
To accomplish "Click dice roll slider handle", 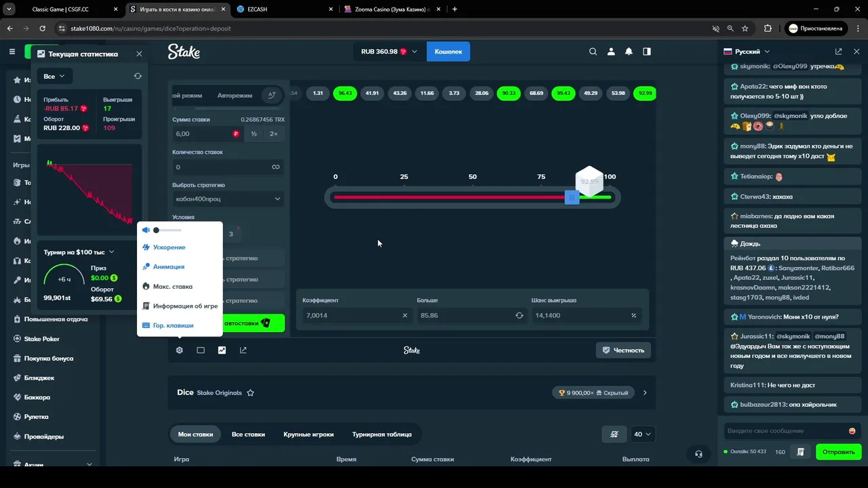I will pos(572,197).
